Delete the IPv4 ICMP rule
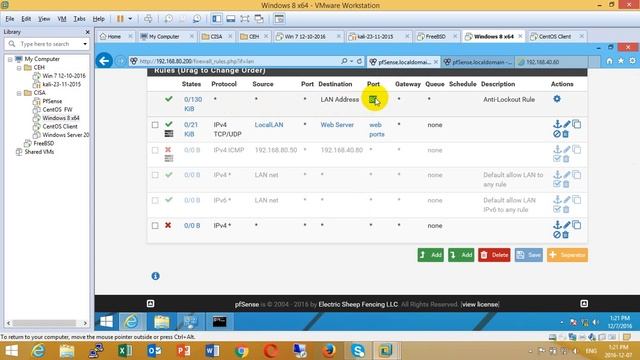Screen dimensions: 640x360 pos(566,159)
